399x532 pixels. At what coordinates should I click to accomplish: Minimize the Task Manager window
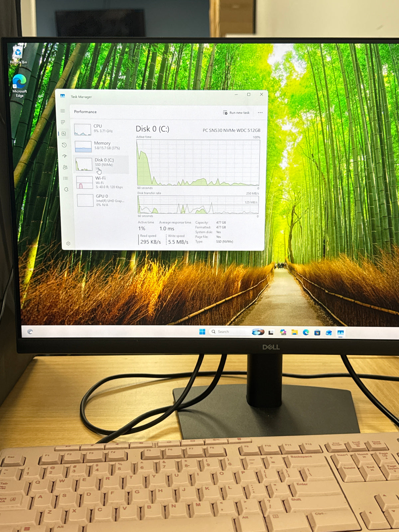[x=236, y=95]
